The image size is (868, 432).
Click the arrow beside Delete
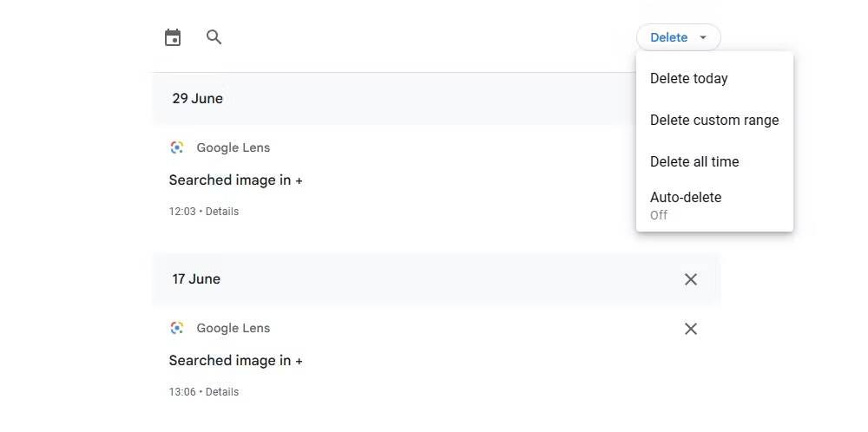[703, 37]
